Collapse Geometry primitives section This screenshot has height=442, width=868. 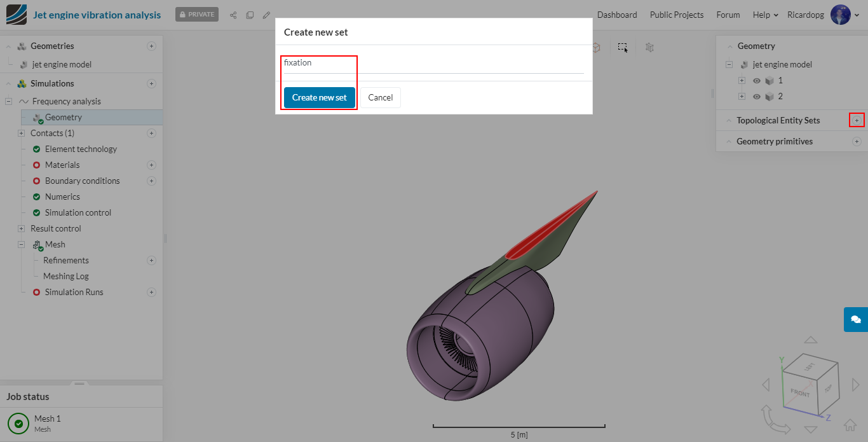729,141
